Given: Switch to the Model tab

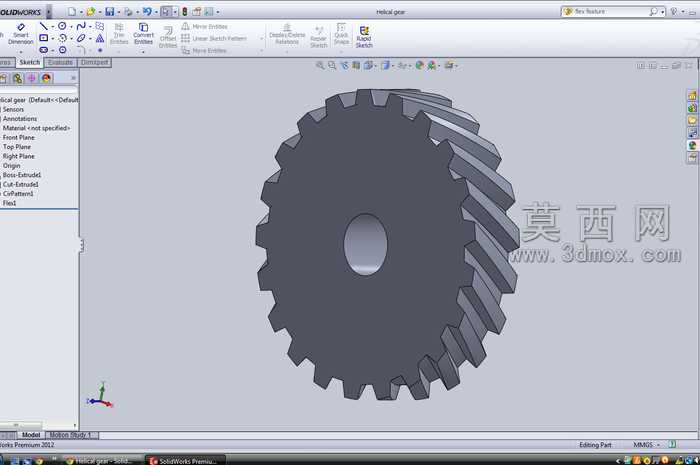Looking at the screenshot, I should point(31,435).
